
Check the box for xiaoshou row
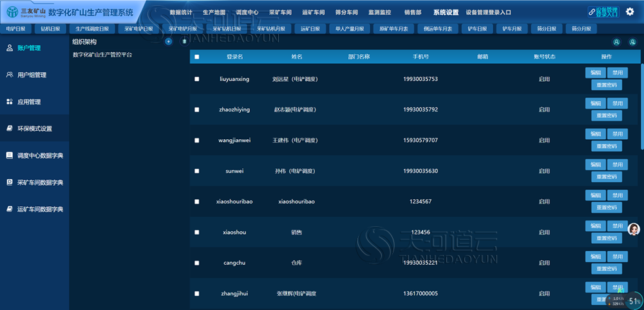196,232
